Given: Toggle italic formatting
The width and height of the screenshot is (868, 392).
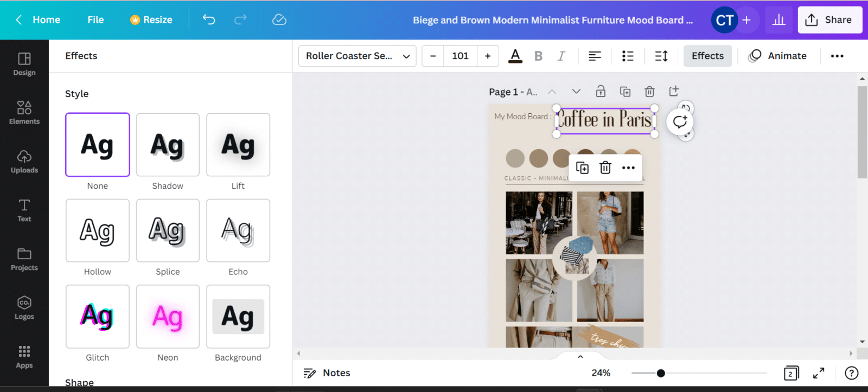Looking at the screenshot, I should (561, 56).
